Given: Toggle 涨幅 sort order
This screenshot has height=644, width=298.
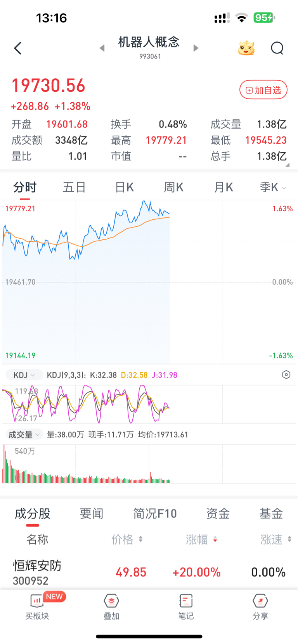Looking at the screenshot, I should click(x=201, y=539).
